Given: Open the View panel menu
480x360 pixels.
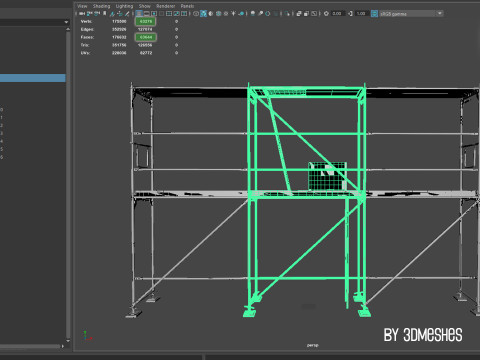Looking at the screenshot, I should (x=82, y=6).
